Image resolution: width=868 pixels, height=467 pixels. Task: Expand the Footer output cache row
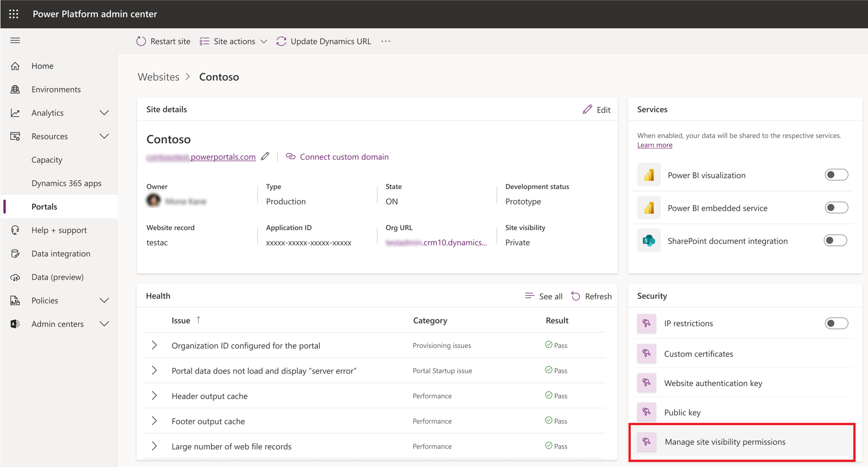(154, 421)
